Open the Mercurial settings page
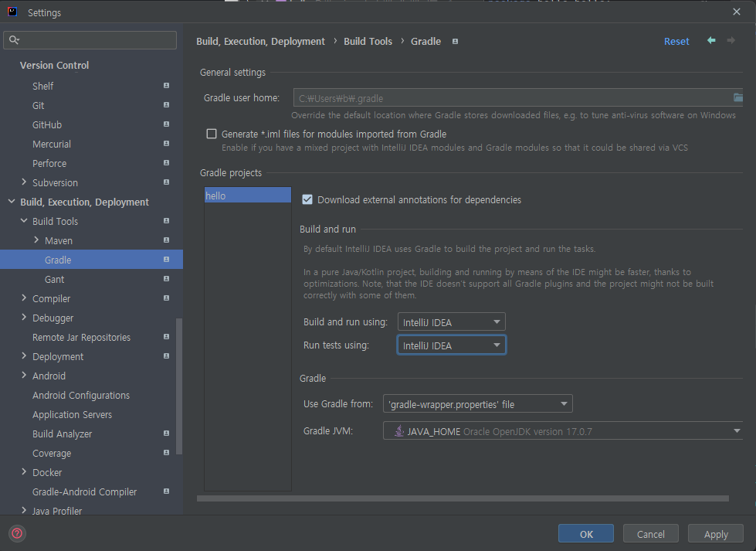Screen dimensions: 756x551 tap(52, 144)
